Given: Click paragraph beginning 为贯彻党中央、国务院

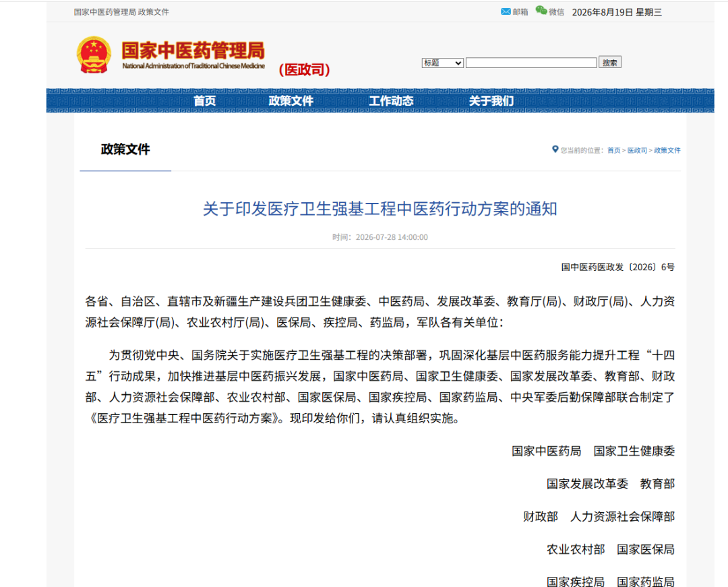Looking at the screenshot, I should tap(380, 387).
